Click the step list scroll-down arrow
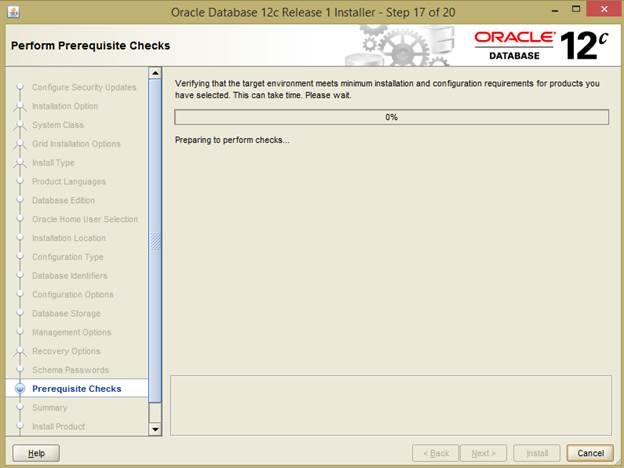Image resolution: width=624 pixels, height=468 pixels. tap(155, 429)
